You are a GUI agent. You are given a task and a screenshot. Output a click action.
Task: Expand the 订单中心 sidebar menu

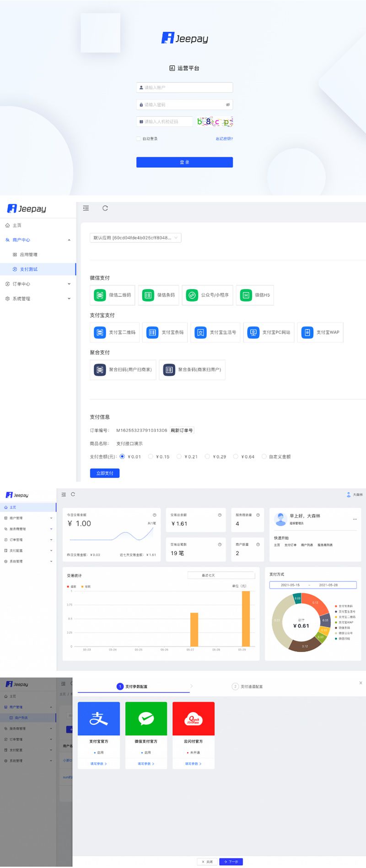tap(38, 284)
